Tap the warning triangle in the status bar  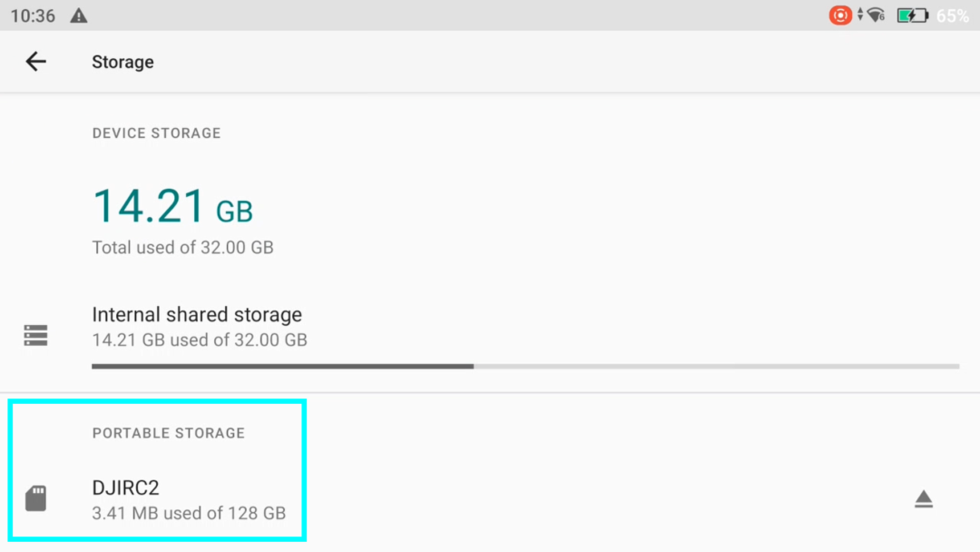point(79,15)
